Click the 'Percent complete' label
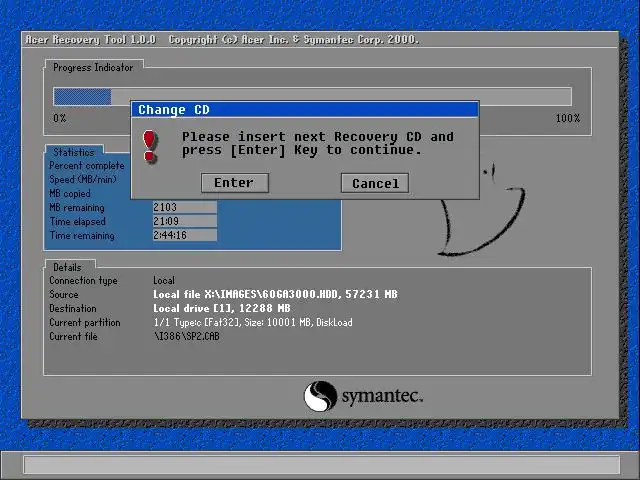 [87, 166]
